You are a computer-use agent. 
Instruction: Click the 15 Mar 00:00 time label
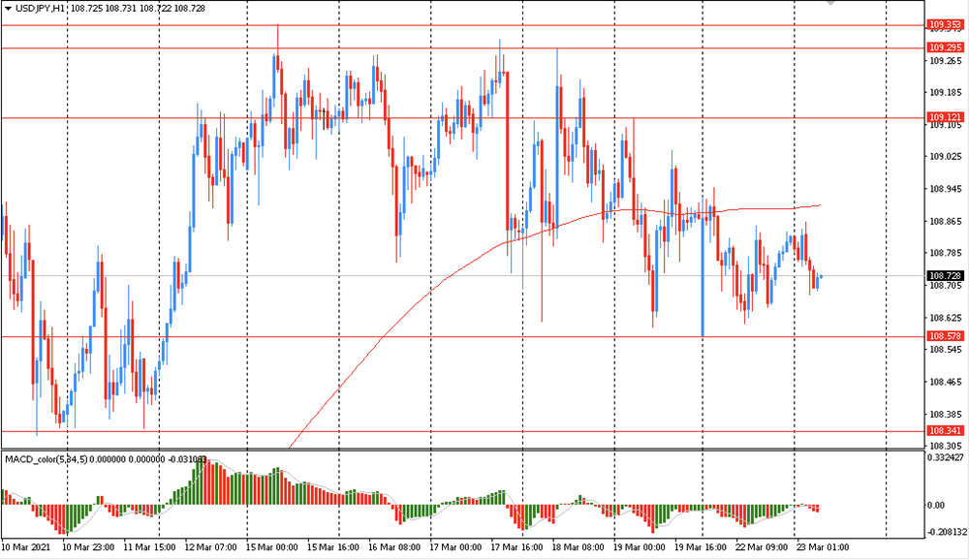[x=272, y=547]
